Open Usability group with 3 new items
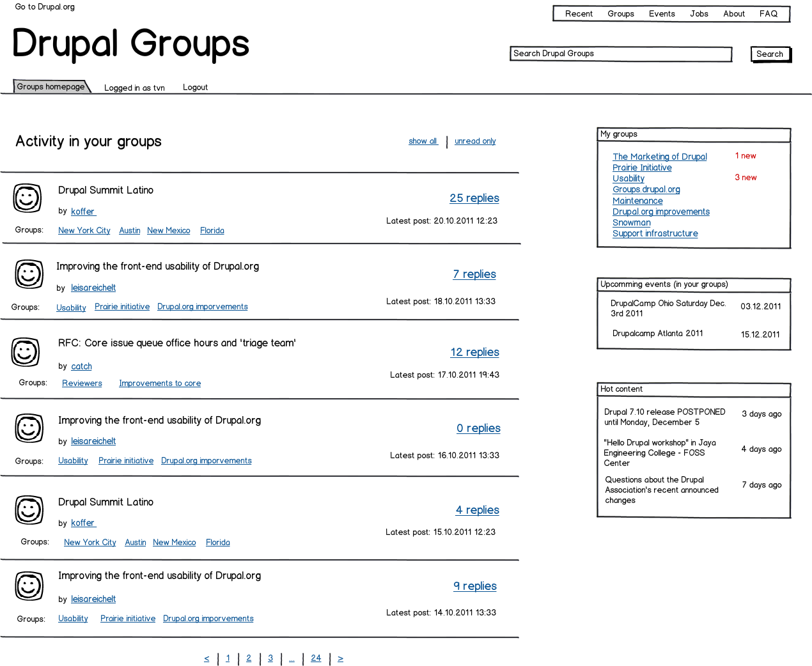The image size is (812, 666). pos(628,178)
